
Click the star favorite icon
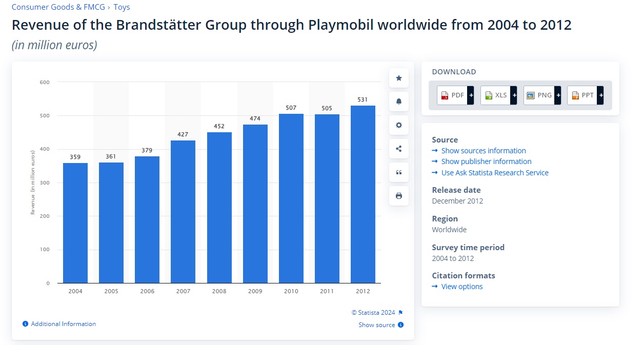click(399, 78)
